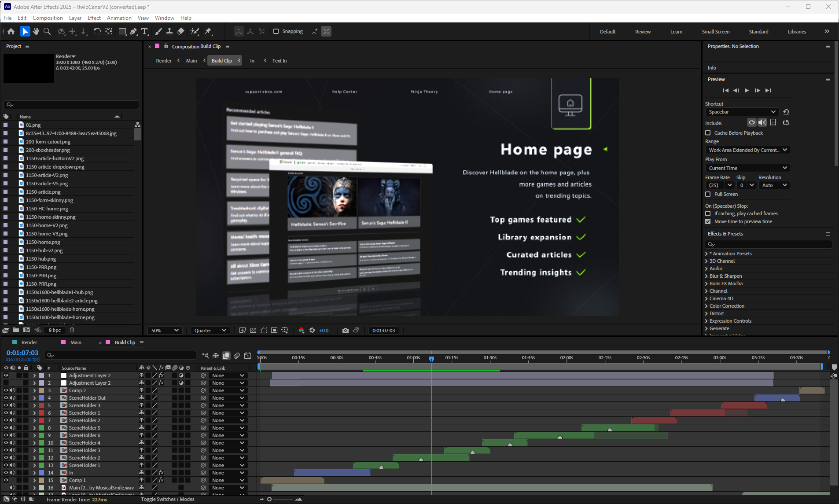
Task: Delete selected project item with trash icon
Action: [x=72, y=330]
